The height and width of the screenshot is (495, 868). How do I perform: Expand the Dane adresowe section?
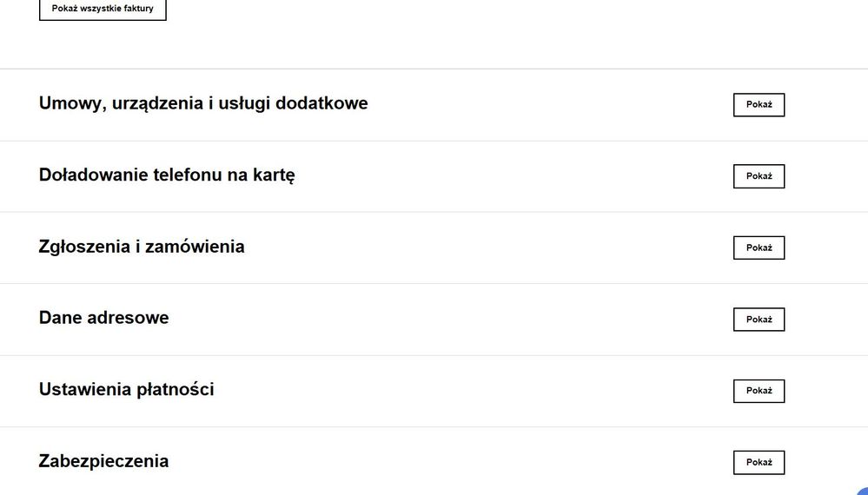point(759,320)
